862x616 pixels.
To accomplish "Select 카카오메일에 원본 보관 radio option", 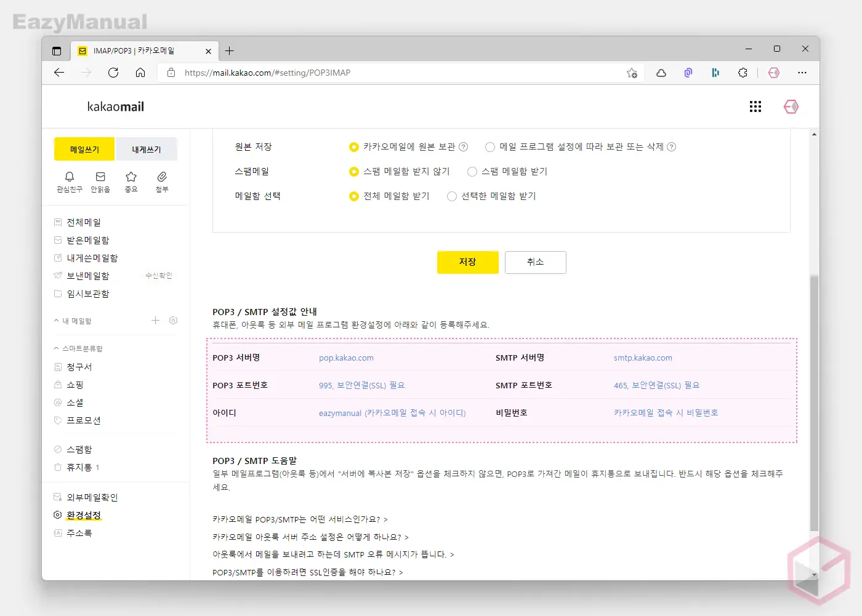I will (x=353, y=147).
